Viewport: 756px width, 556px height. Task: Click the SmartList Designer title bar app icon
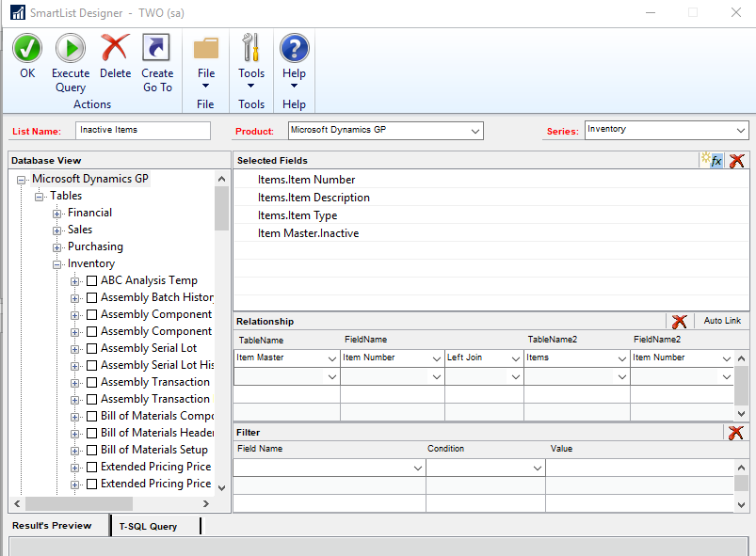pyautogui.click(x=18, y=12)
